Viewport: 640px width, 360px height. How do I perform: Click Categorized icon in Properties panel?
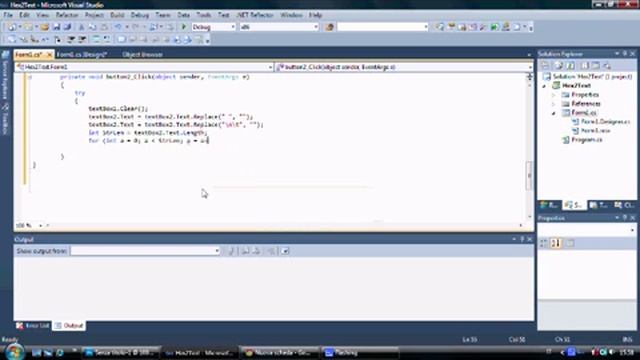click(x=544, y=243)
